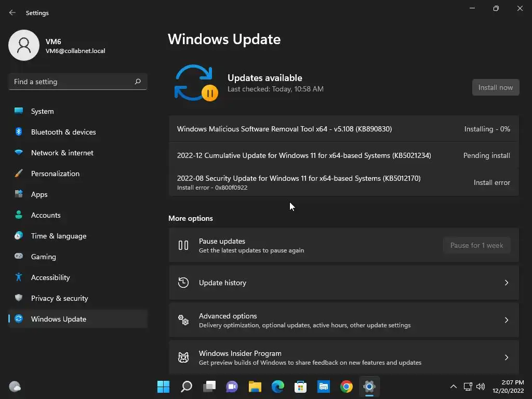Screen dimensions: 532x399
Task: Open the VM6 user profile avatar
Action: (24, 45)
